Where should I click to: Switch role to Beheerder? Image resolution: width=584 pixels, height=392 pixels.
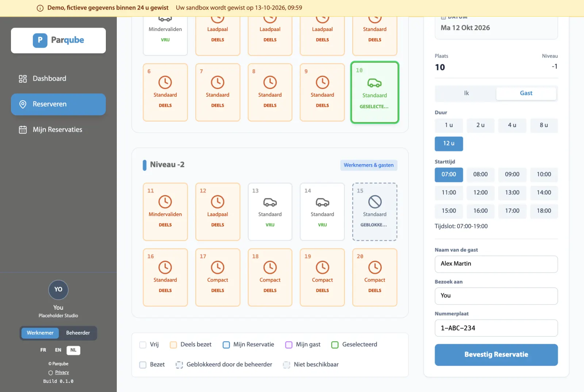coord(78,333)
